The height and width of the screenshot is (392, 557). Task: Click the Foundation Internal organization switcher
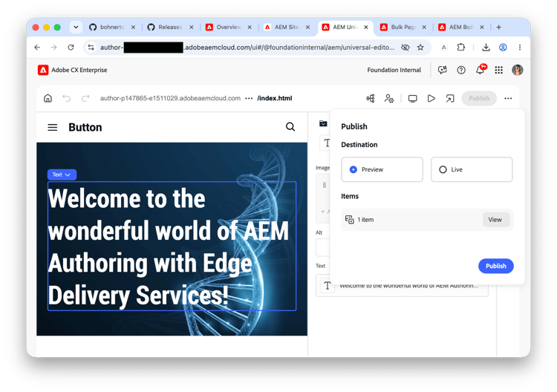point(394,70)
